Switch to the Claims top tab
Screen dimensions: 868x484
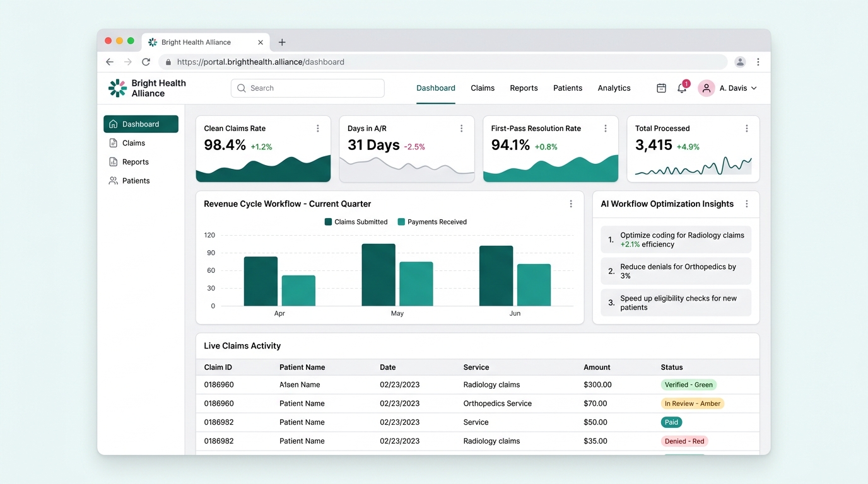coord(483,88)
